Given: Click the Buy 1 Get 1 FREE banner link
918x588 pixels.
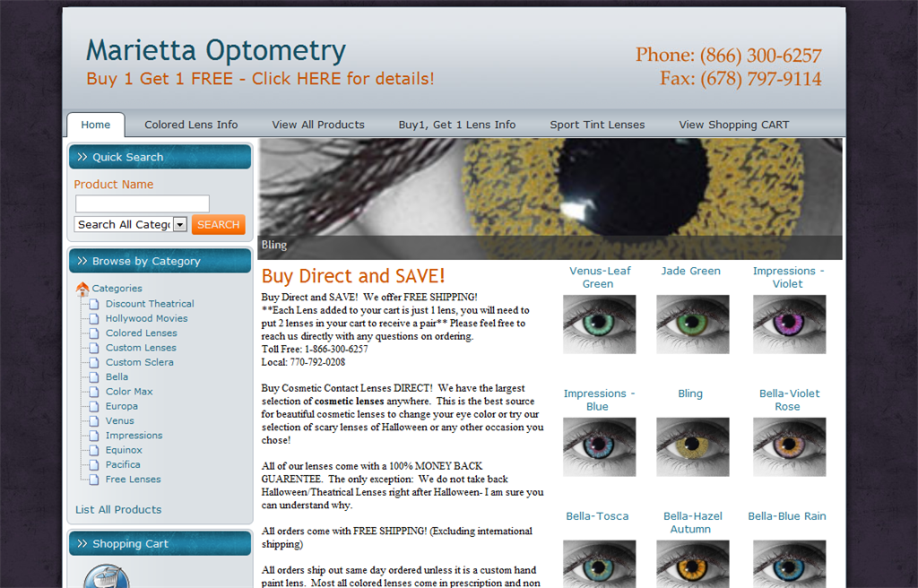Looking at the screenshot, I should point(260,79).
